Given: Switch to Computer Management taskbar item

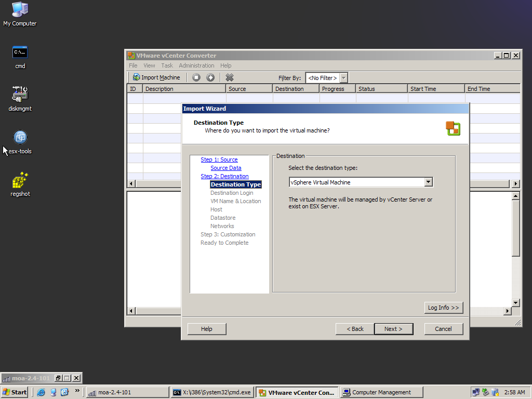Looking at the screenshot, I should coord(382,392).
